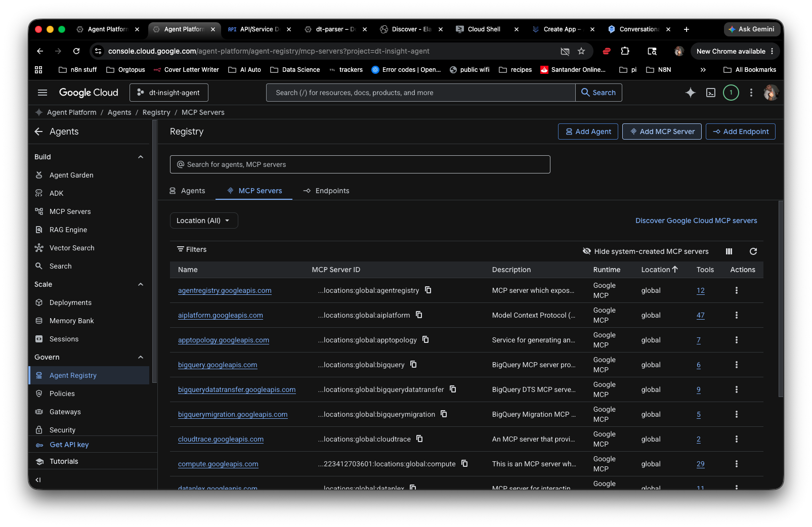Copy the bigquery MCP Server ID
The image size is (812, 527).
pyautogui.click(x=413, y=364)
